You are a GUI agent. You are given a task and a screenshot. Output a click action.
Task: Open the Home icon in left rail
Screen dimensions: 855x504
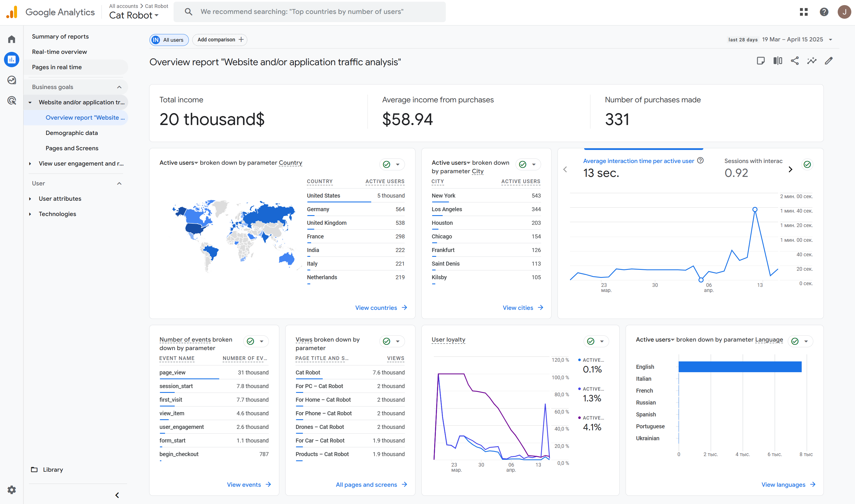point(12,39)
